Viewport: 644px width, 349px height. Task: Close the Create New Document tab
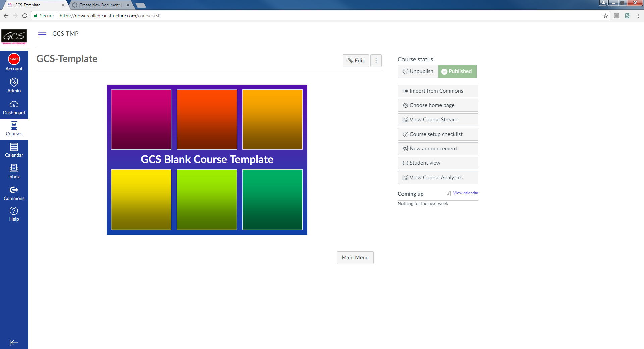[x=128, y=5]
